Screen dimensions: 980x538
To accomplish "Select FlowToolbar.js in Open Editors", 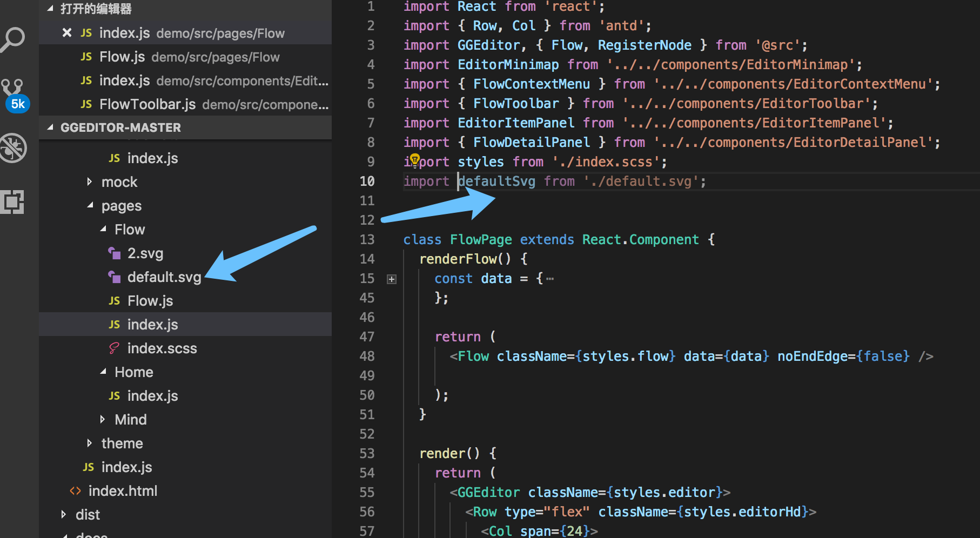I will click(x=147, y=104).
